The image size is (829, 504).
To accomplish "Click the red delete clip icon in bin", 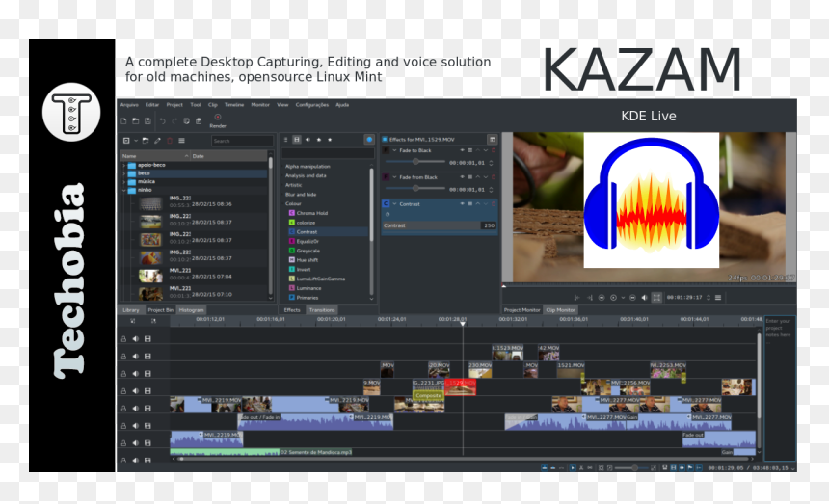I will (170, 141).
